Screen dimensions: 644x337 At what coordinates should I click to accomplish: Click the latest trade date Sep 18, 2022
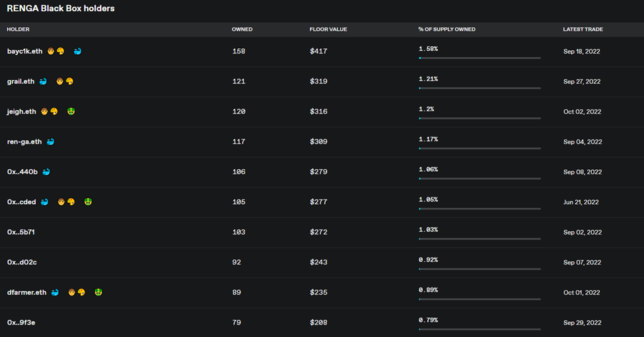coord(581,52)
